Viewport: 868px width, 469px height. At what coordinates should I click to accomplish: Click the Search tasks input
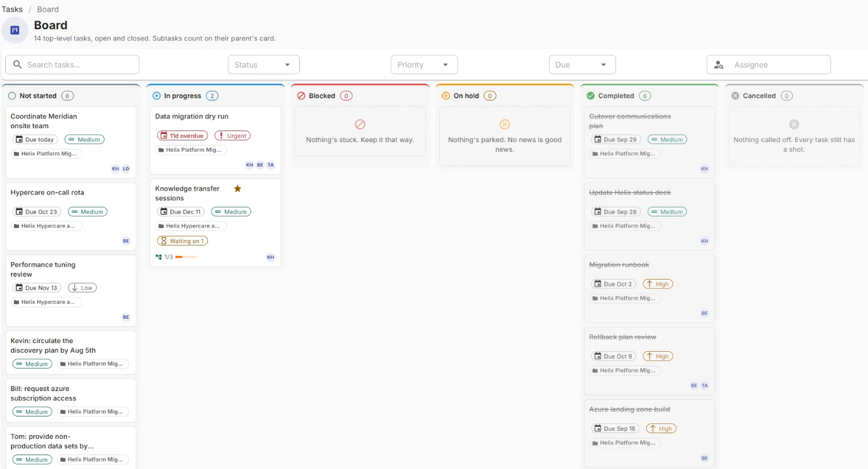tap(72, 65)
